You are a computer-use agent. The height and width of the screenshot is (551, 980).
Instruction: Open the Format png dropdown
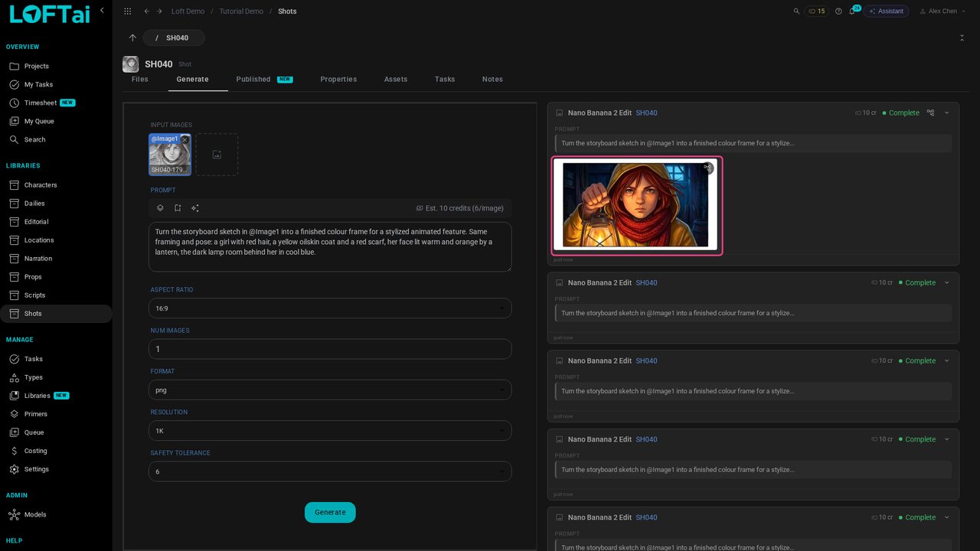coord(330,390)
